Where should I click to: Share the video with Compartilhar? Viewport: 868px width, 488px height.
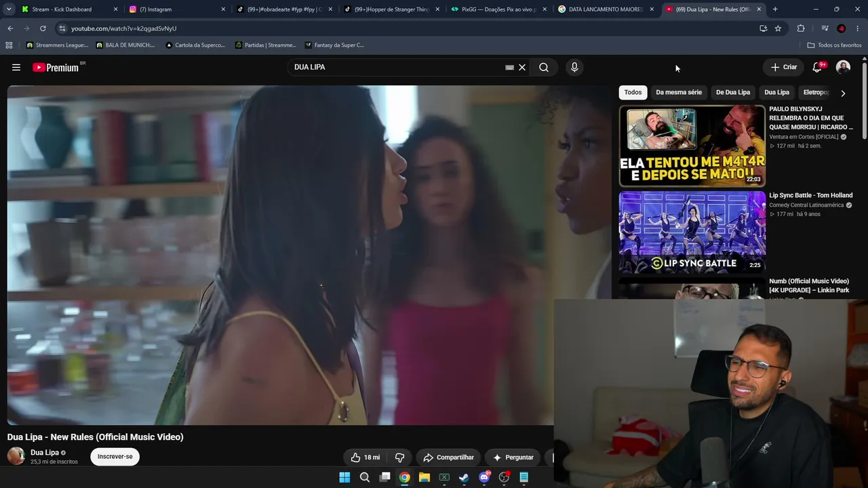pos(448,457)
